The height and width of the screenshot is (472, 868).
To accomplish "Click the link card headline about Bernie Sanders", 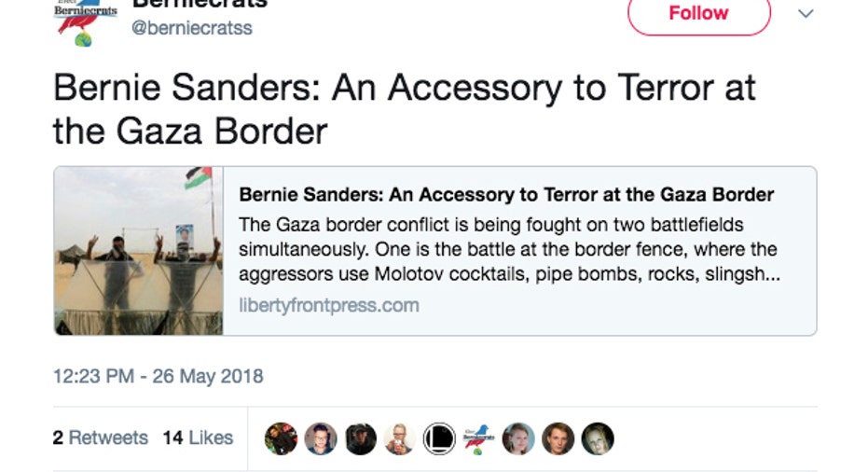I will (x=506, y=194).
